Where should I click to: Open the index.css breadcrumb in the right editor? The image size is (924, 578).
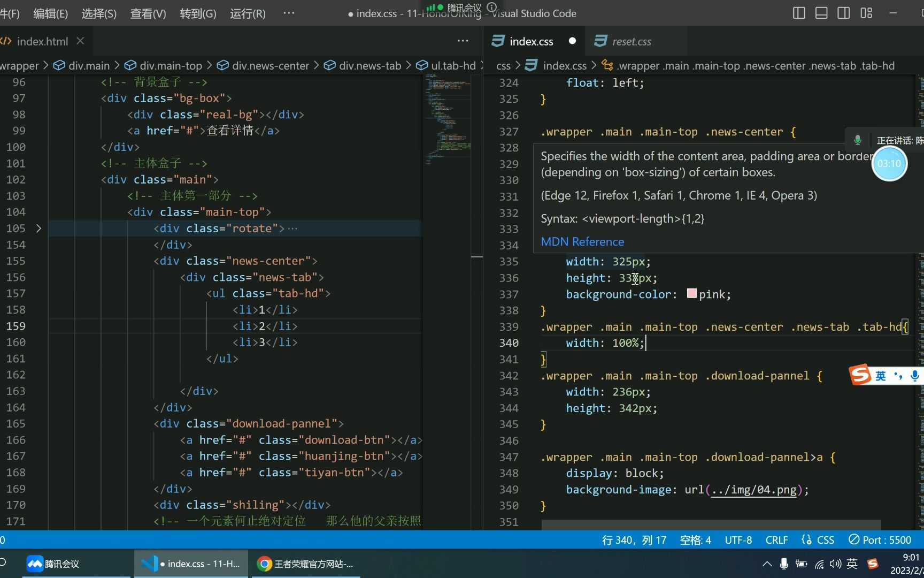click(556, 65)
